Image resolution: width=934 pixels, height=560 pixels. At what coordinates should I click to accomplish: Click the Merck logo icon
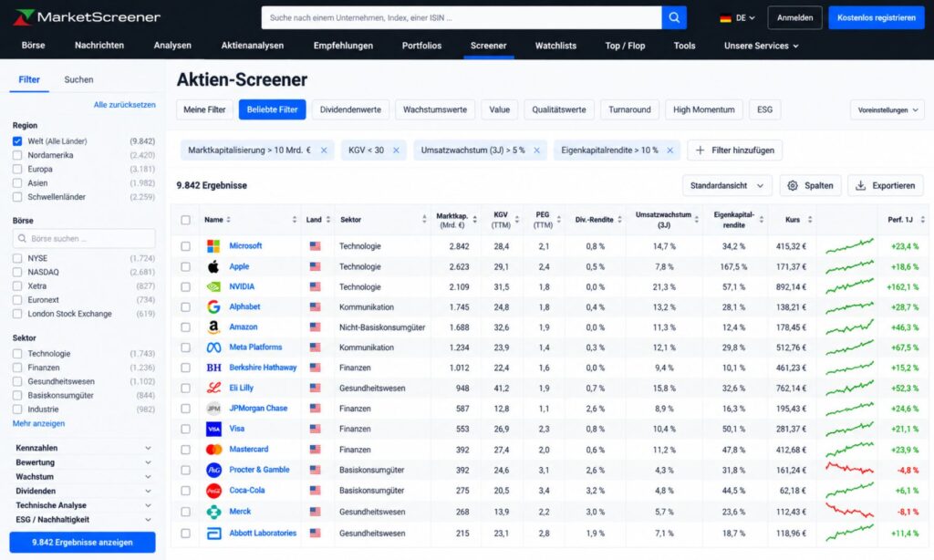click(213, 512)
